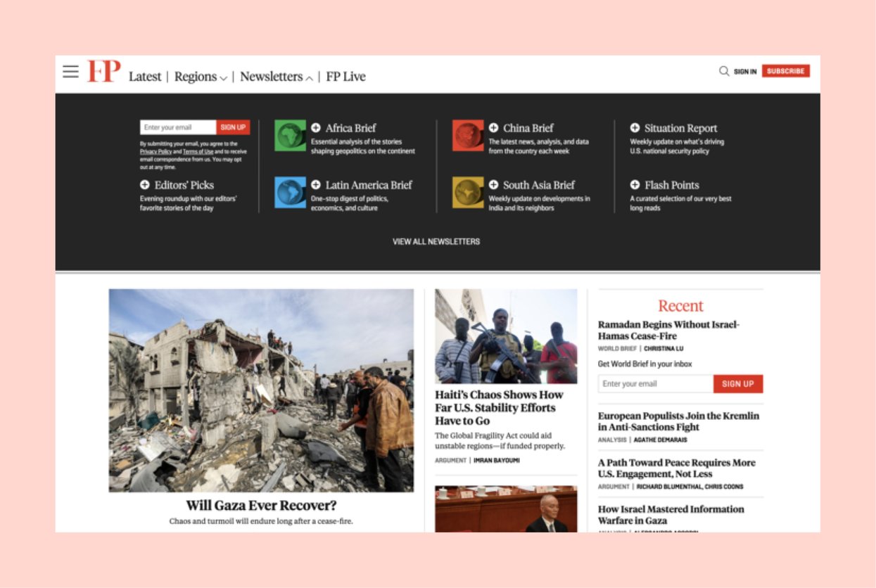Click View All Newsletters link
This screenshot has height=588, width=876.
(436, 241)
